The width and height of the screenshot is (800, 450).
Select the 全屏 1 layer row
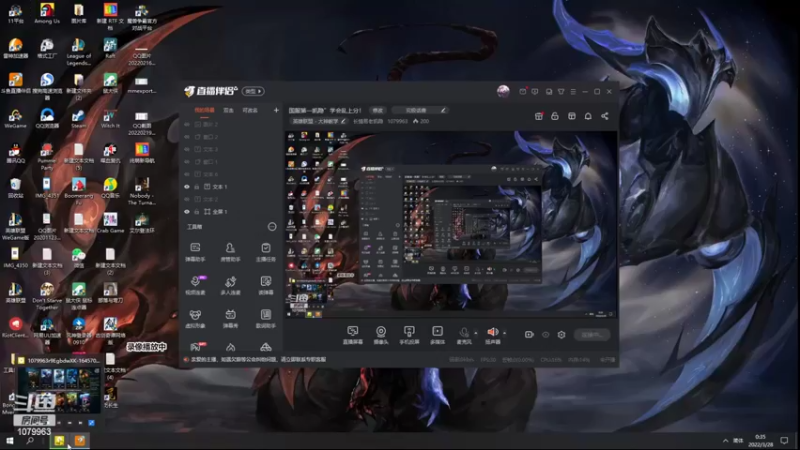(x=230, y=212)
